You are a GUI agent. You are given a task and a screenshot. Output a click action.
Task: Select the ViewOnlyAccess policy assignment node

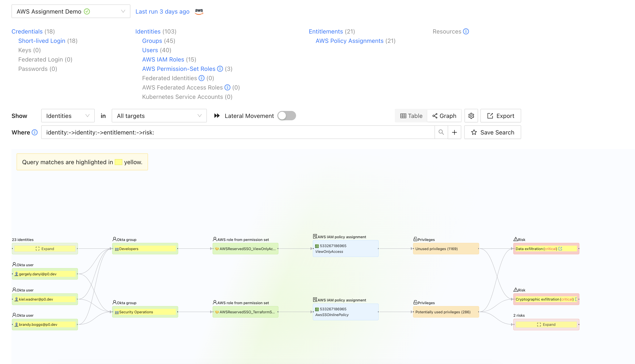pyautogui.click(x=346, y=249)
